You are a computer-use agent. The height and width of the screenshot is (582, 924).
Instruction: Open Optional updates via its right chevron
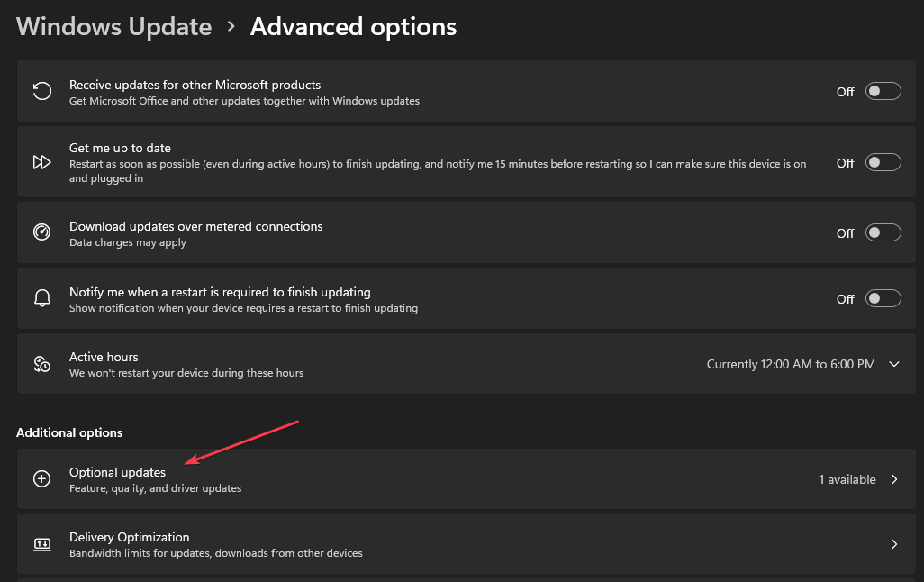[x=894, y=479]
